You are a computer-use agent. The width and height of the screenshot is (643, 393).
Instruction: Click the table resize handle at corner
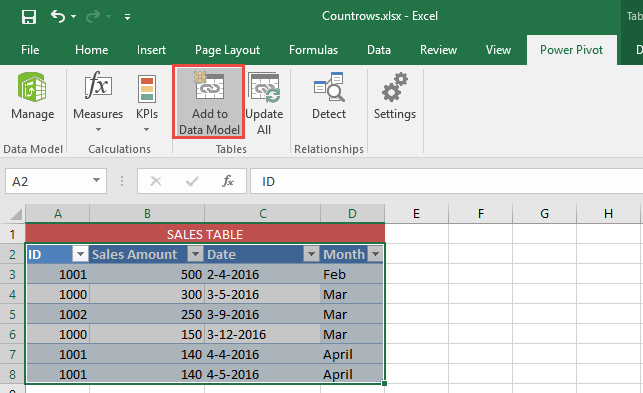coord(384,383)
